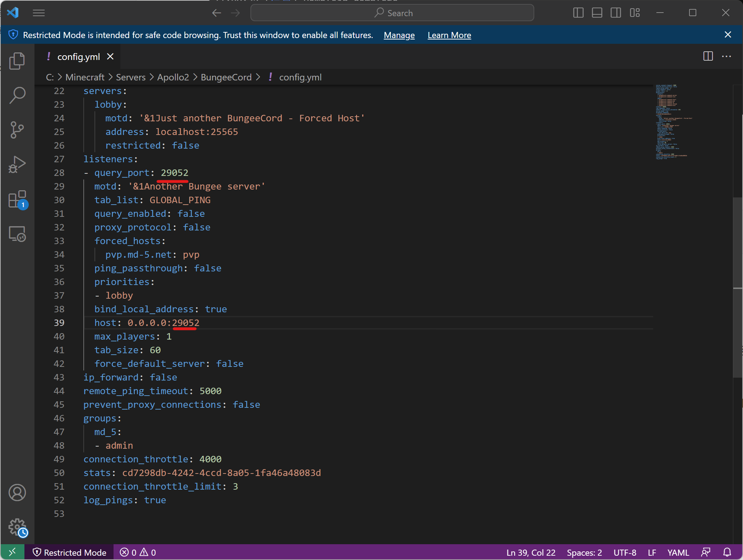Click the stats UUID value
The image size is (743, 560).
(221, 473)
